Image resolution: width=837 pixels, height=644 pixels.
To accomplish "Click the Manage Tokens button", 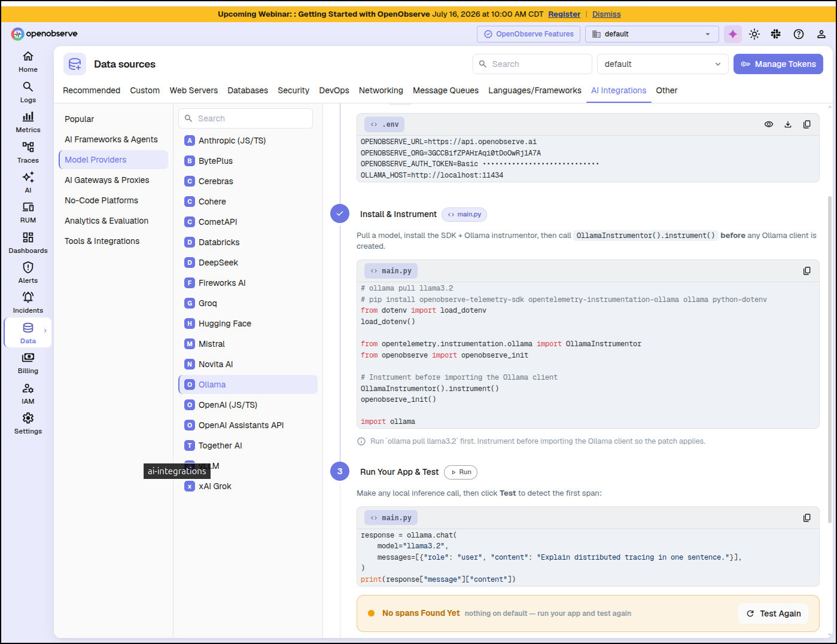I will pyautogui.click(x=778, y=64).
